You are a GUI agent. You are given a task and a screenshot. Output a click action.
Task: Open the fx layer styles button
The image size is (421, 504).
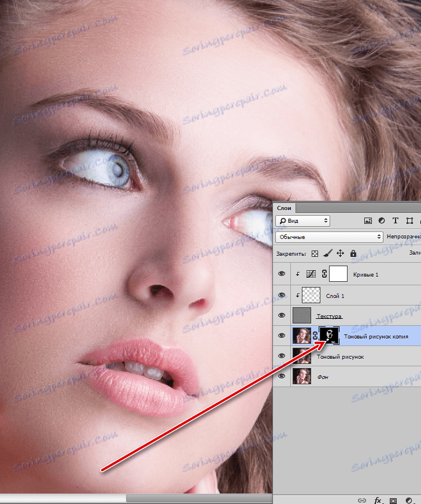[378, 500]
